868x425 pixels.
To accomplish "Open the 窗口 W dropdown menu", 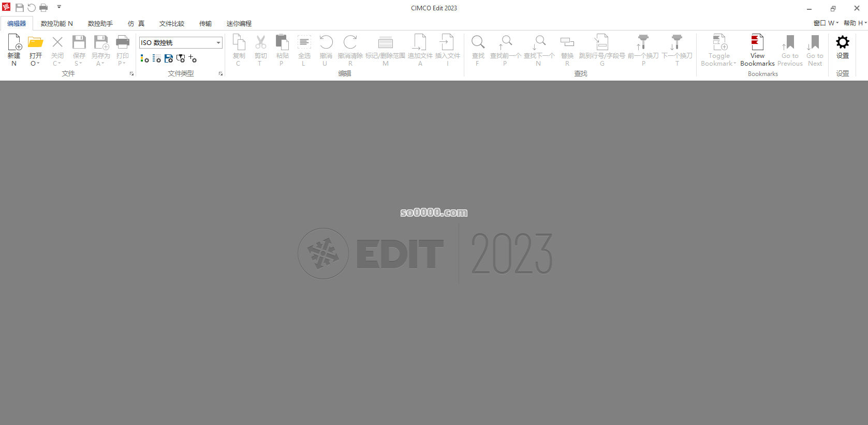I will click(826, 23).
